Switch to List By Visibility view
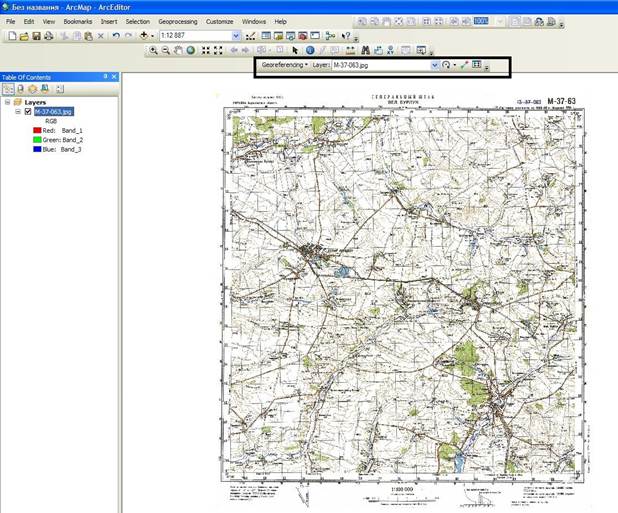 coord(33,89)
